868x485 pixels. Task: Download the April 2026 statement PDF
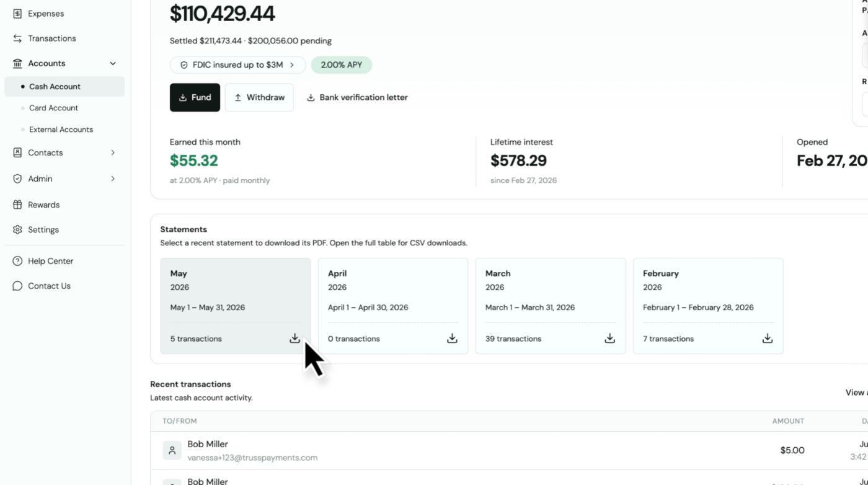(452, 338)
